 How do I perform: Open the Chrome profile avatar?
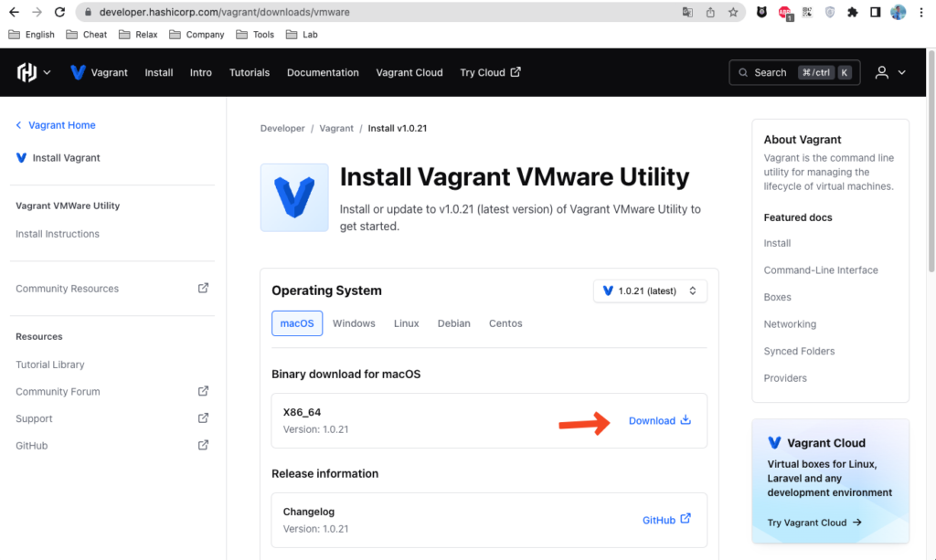[898, 12]
